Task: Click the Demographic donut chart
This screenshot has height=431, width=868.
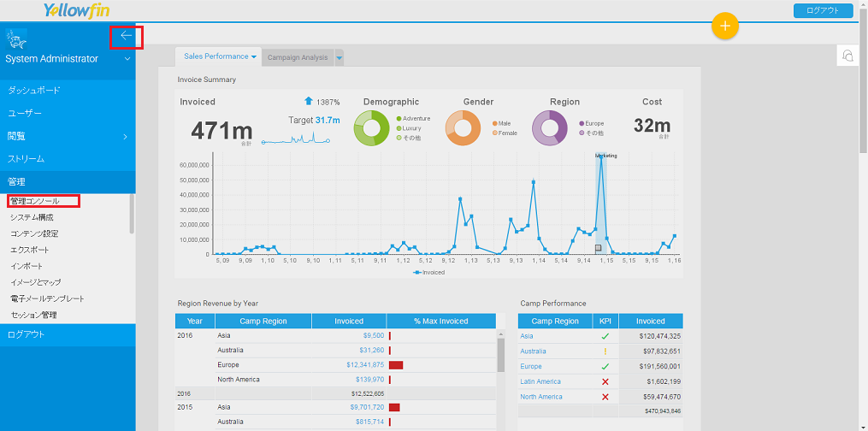Action: (x=371, y=128)
